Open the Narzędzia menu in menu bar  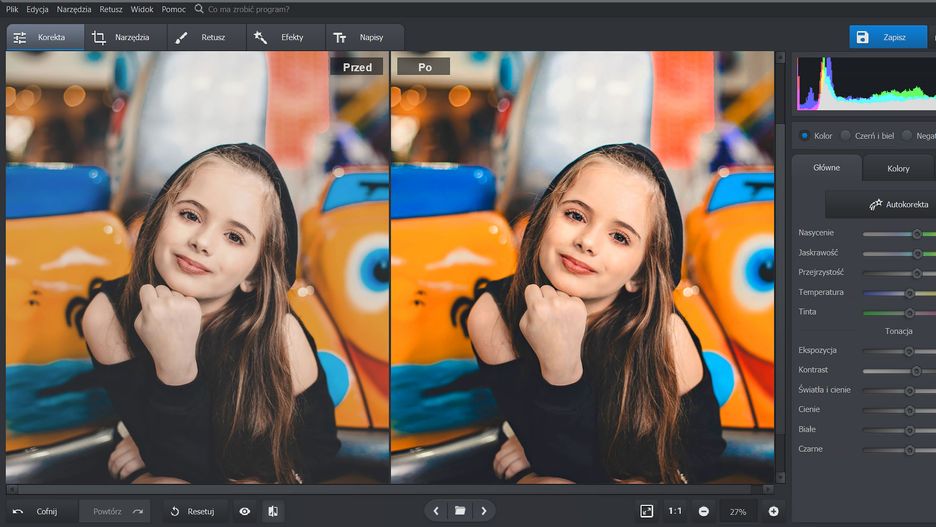click(73, 9)
